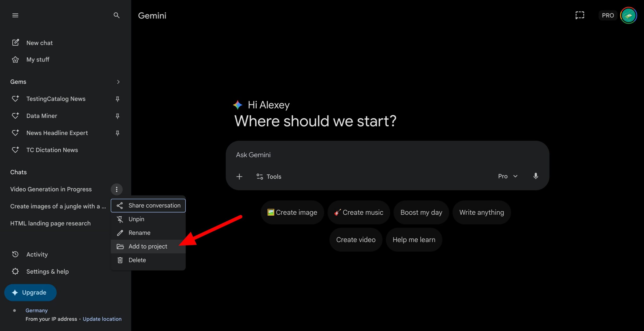Toggle pin on News Headline Expert gem
The image size is (644, 331).
click(117, 133)
